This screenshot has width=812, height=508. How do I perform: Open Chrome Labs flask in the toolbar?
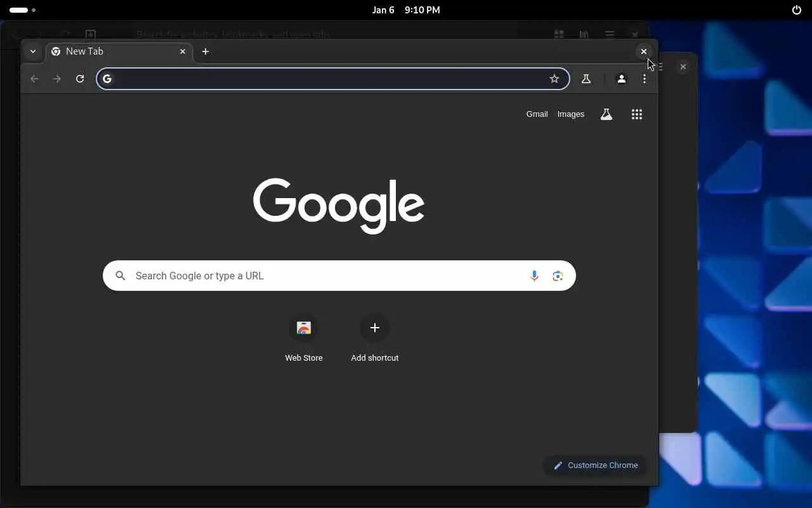586,79
